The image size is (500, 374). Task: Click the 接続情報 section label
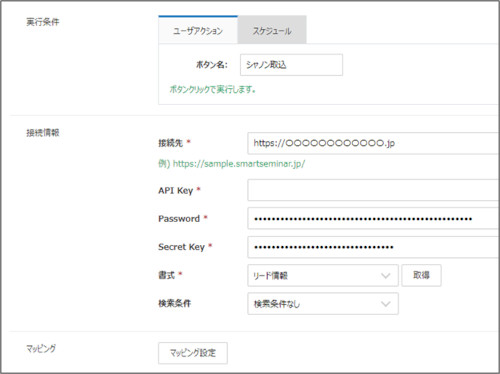(43, 133)
